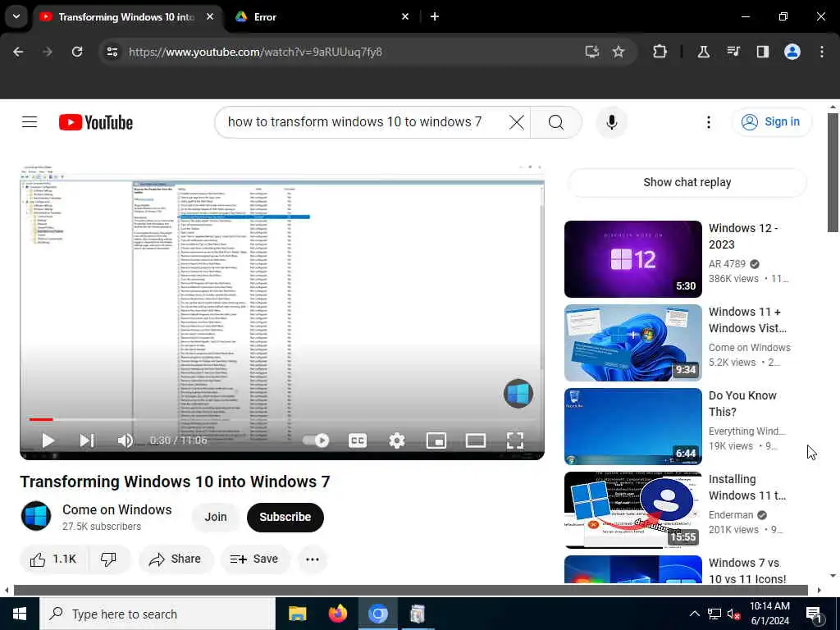The image size is (840, 630).
Task: Open Windows 7 vs 10 vs 11 Icons title
Action: 747,571
